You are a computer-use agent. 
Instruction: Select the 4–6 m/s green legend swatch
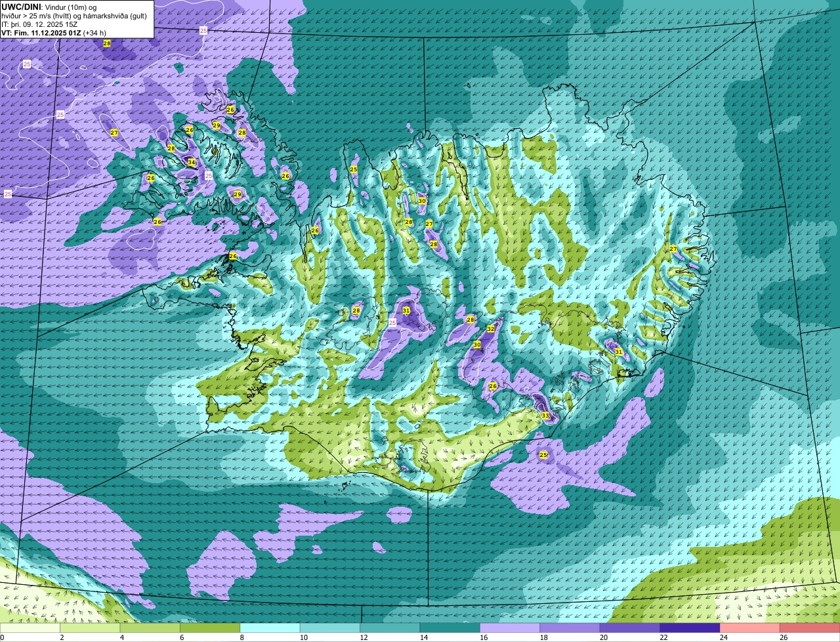tap(150, 628)
